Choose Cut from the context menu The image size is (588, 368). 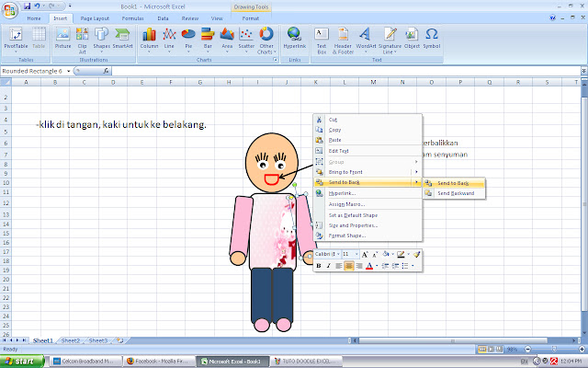(x=367, y=120)
